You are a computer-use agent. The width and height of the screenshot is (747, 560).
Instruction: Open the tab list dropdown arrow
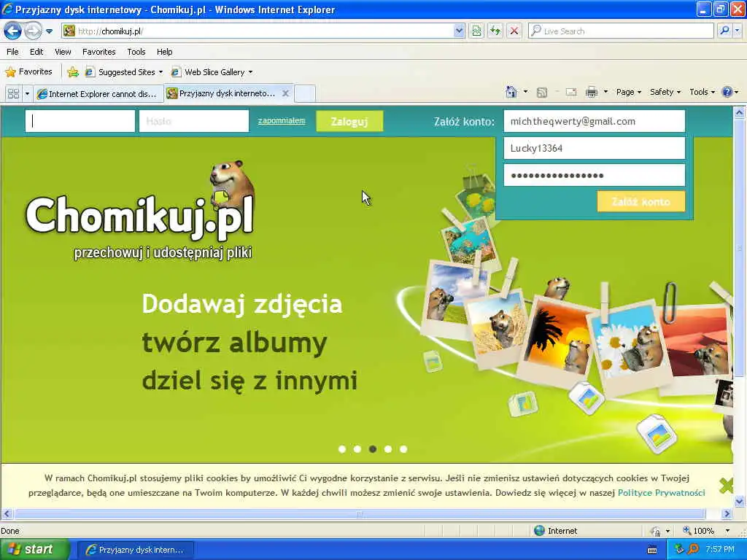point(27,94)
